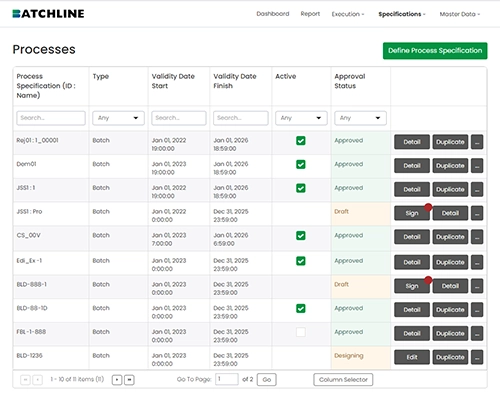Go to the next page of results
This screenshot has height=394, width=500.
(117, 380)
